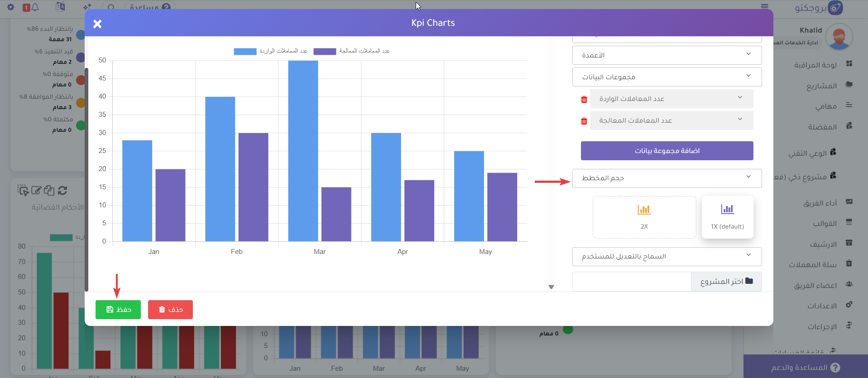This screenshot has width=868, height=378.
Task: Click اضافة مجموعة بيانات button
Action: click(667, 151)
